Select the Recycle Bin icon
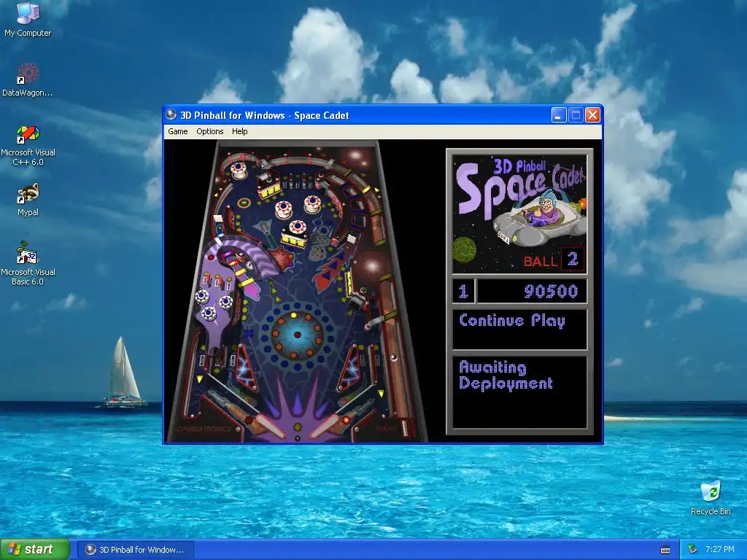The width and height of the screenshot is (747, 560). (711, 497)
